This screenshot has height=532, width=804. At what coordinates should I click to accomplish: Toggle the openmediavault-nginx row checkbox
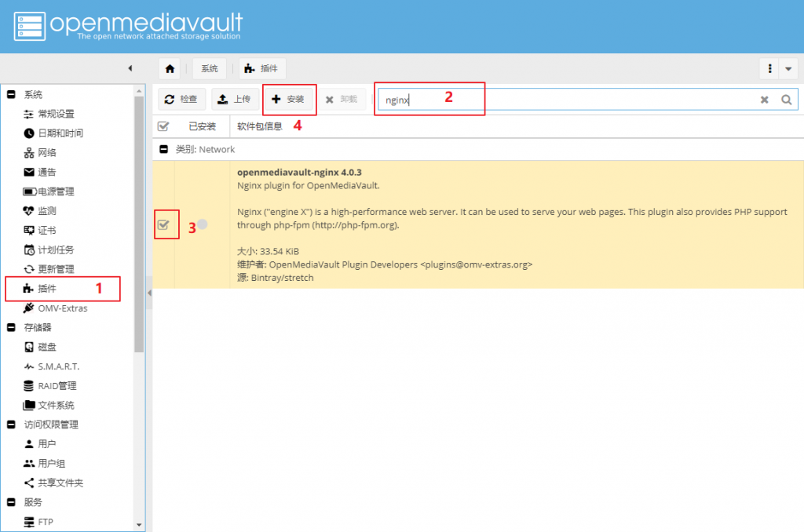coord(163,224)
